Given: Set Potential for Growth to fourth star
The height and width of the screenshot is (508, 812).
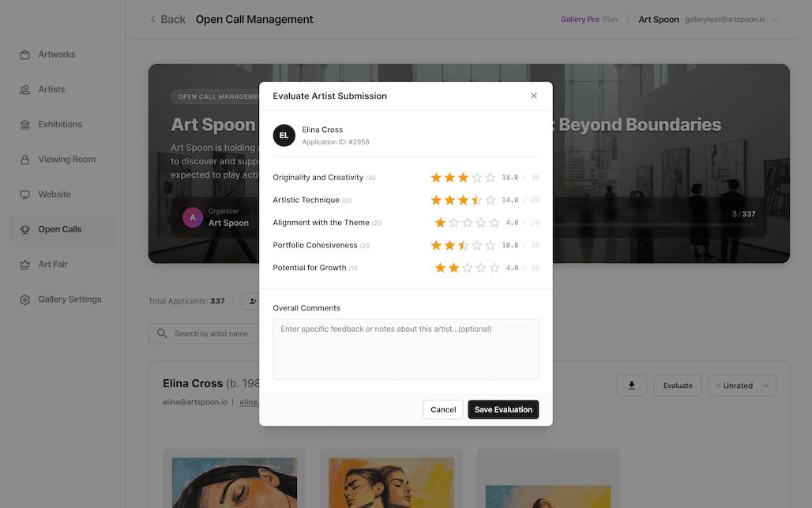Looking at the screenshot, I should [481, 268].
